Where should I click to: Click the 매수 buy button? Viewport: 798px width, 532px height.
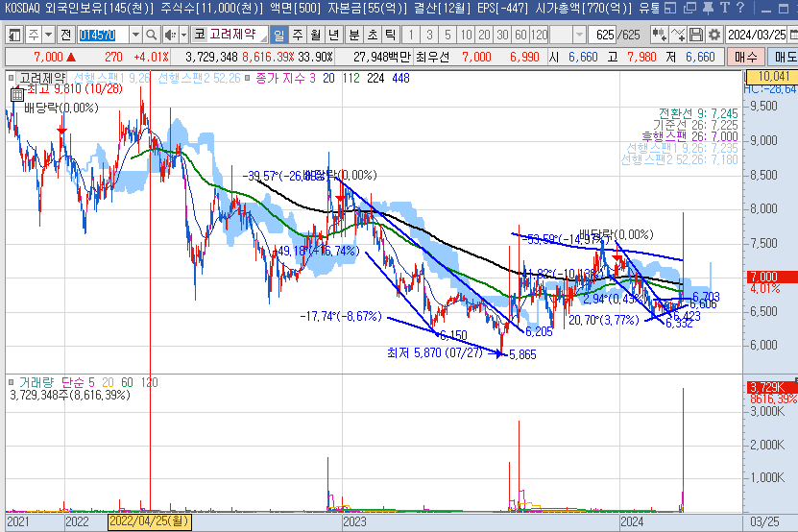tap(745, 57)
